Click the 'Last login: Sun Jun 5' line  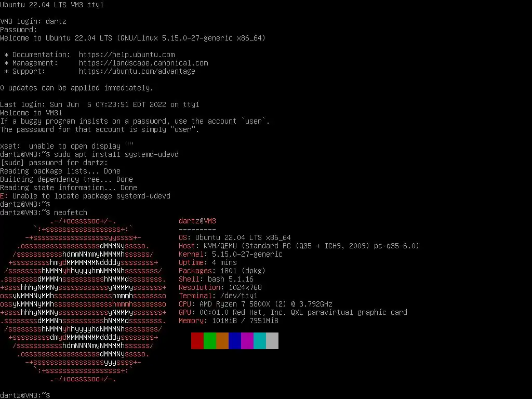pos(100,104)
